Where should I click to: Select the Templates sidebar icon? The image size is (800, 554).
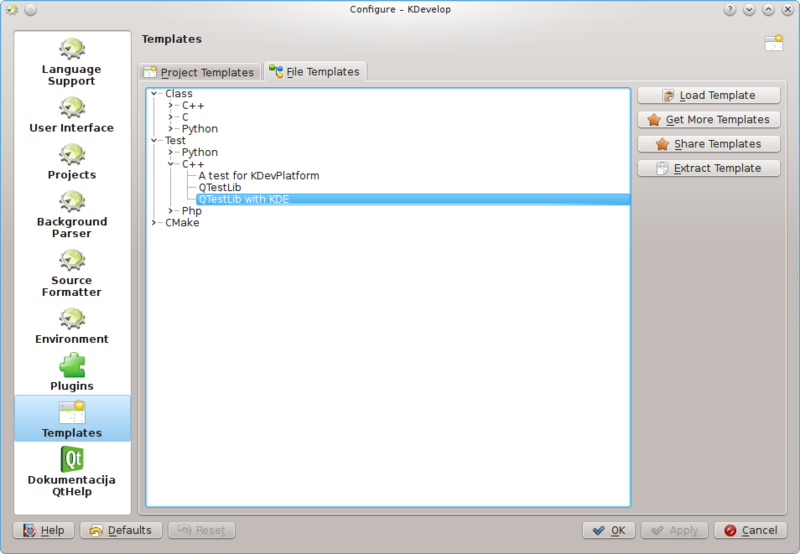[x=72, y=413]
